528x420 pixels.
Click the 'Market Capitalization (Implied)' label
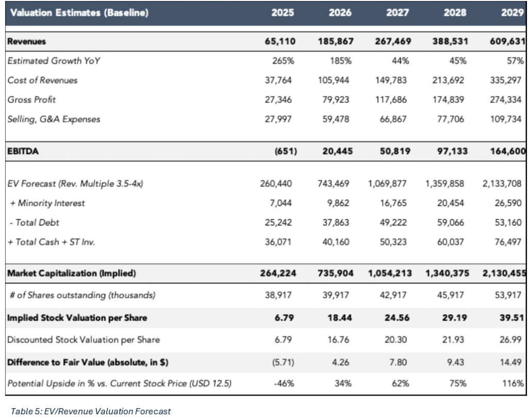72,273
